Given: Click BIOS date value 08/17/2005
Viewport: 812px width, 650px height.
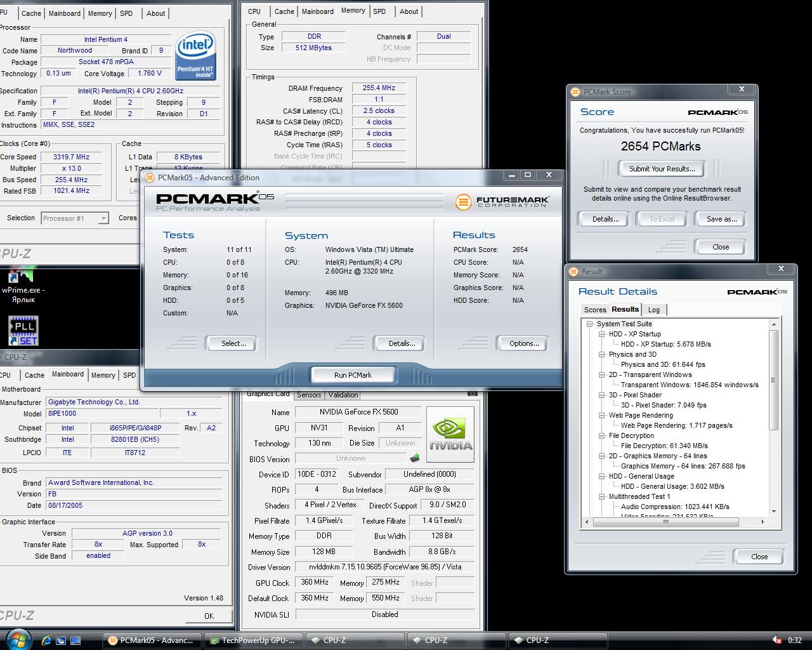Looking at the screenshot, I should pyautogui.click(x=134, y=506).
